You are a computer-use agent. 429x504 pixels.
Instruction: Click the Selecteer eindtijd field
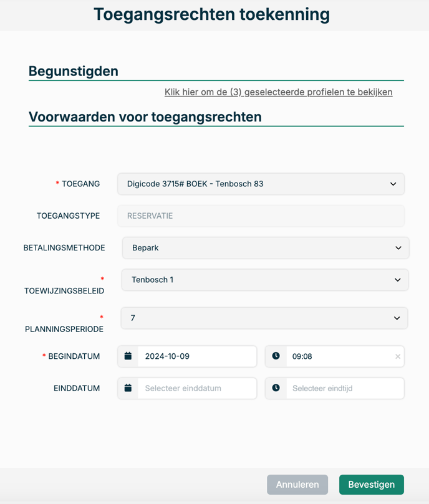(345, 388)
